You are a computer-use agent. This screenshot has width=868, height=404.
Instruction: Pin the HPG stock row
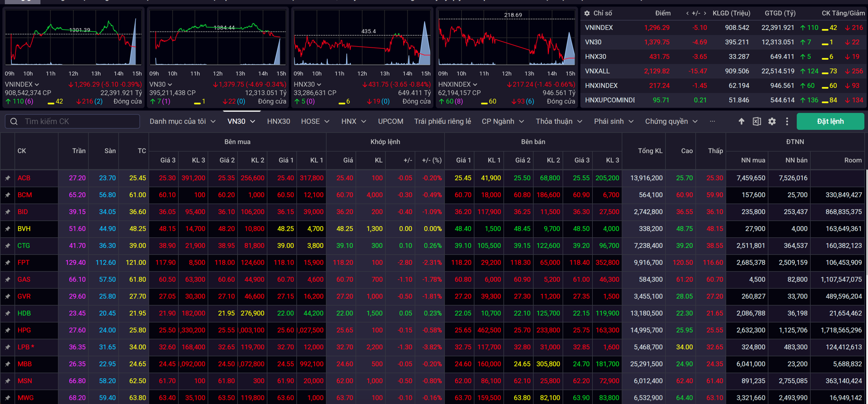(x=8, y=330)
